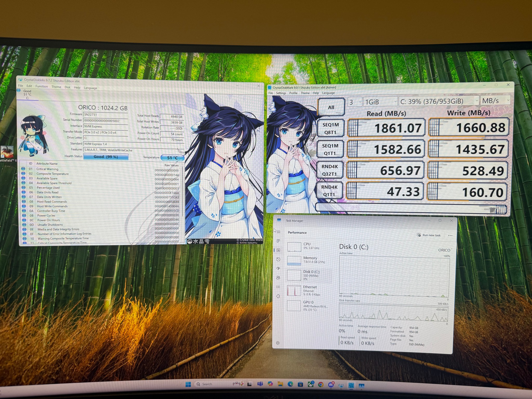Select Performance icon in Task Manager sidebar
Screen dimensions: 532x399
(x=278, y=250)
